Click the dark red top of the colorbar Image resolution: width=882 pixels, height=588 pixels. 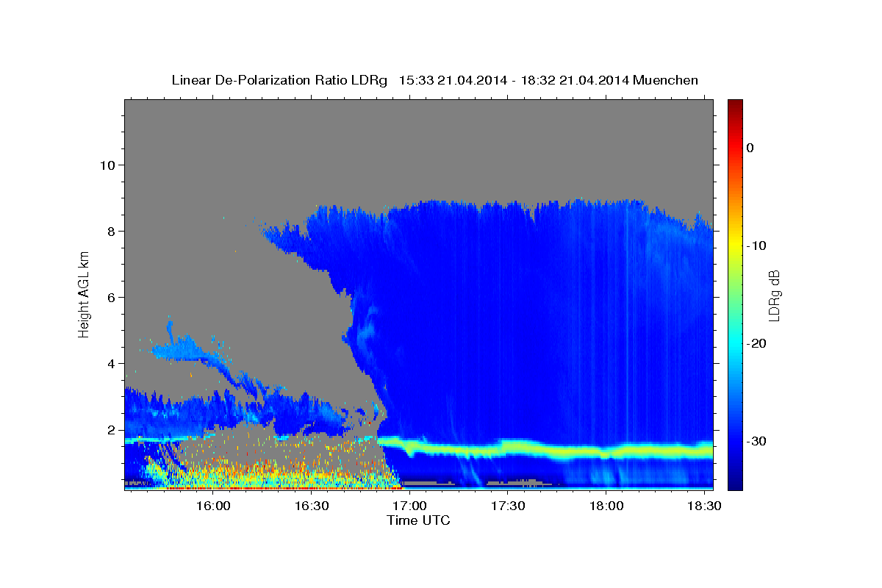(735, 104)
